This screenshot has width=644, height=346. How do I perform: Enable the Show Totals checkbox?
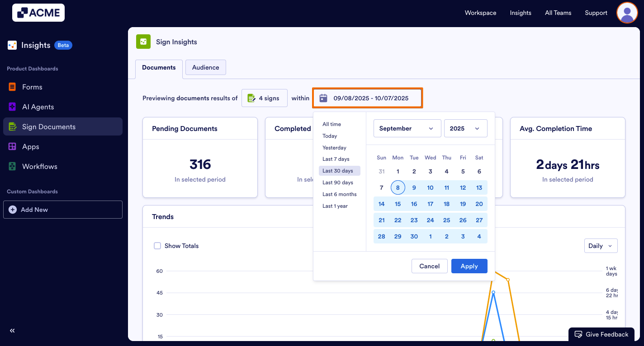coord(157,246)
